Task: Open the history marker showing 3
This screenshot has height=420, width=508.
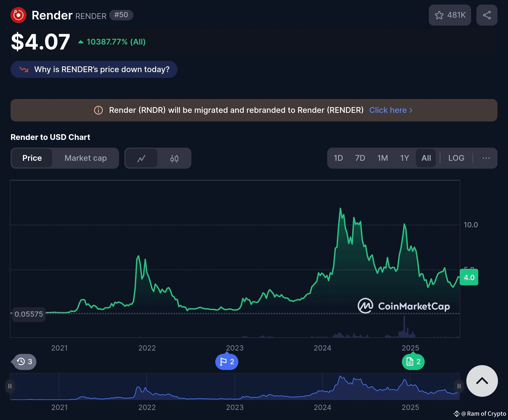Action: click(x=24, y=362)
